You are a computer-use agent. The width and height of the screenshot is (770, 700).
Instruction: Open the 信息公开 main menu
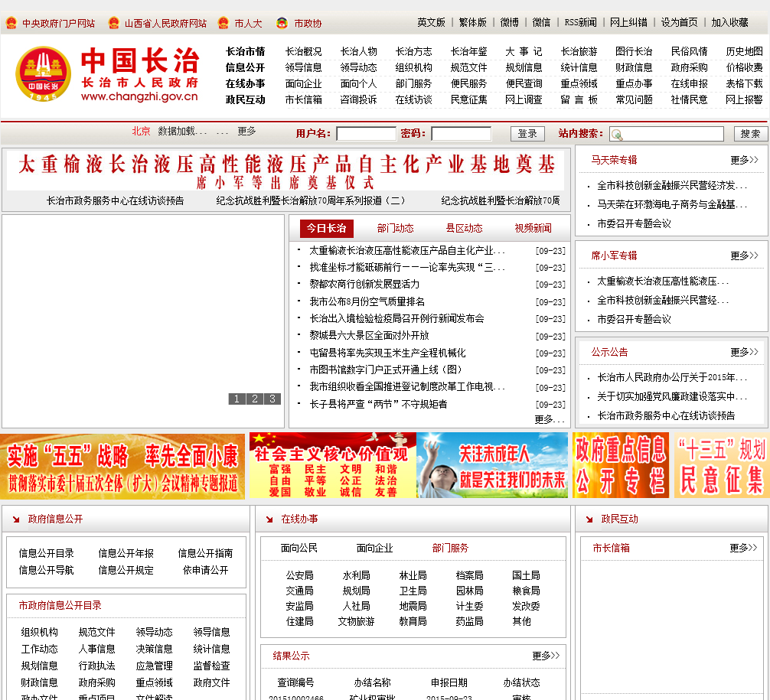[x=245, y=67]
